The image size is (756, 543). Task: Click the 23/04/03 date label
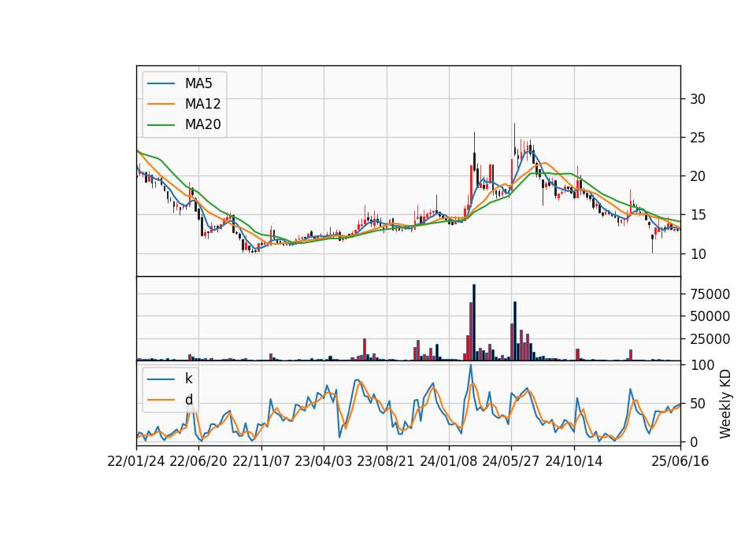(x=324, y=462)
